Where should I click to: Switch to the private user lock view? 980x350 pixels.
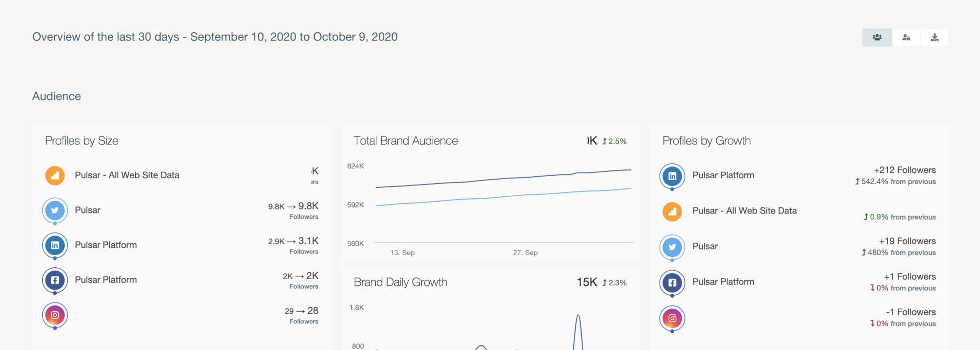tap(906, 38)
